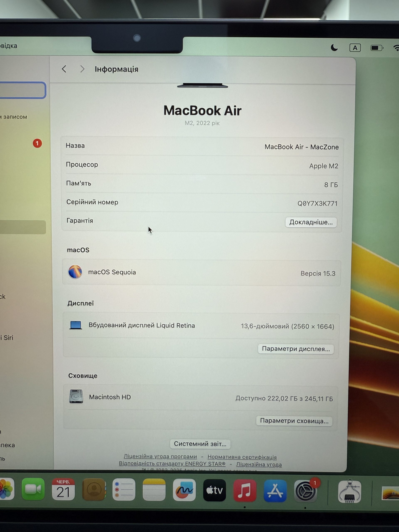The image size is (399, 532).
Task: Click the Гарантія row label
Action: click(x=80, y=220)
